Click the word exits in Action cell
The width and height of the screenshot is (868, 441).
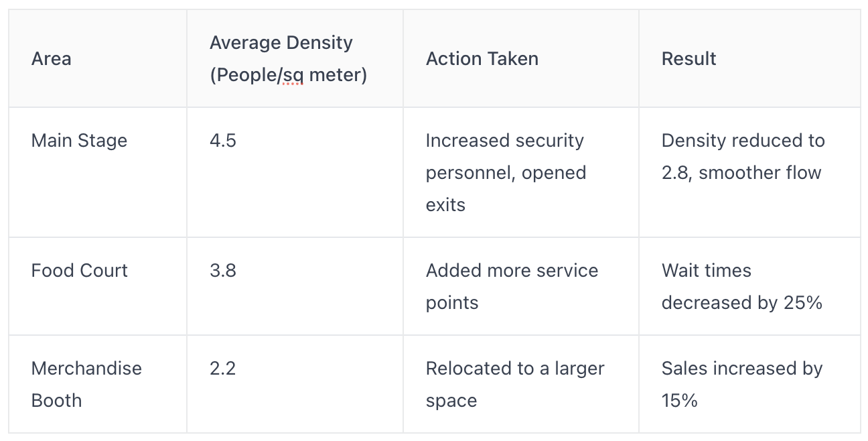(x=445, y=204)
